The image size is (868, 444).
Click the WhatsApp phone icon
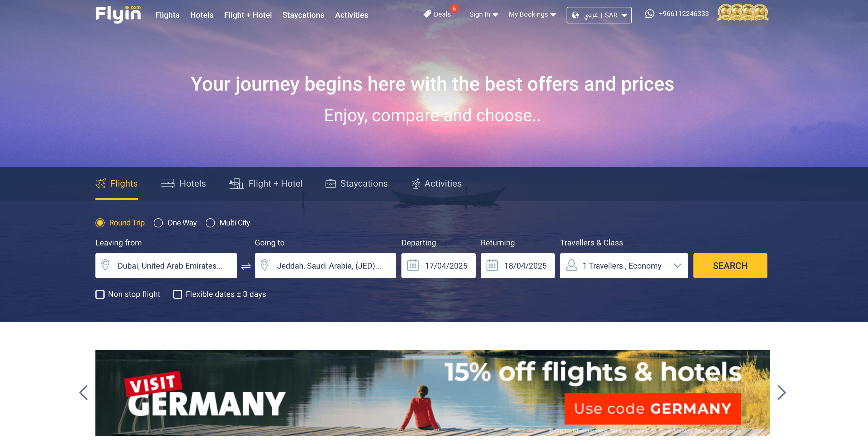649,14
